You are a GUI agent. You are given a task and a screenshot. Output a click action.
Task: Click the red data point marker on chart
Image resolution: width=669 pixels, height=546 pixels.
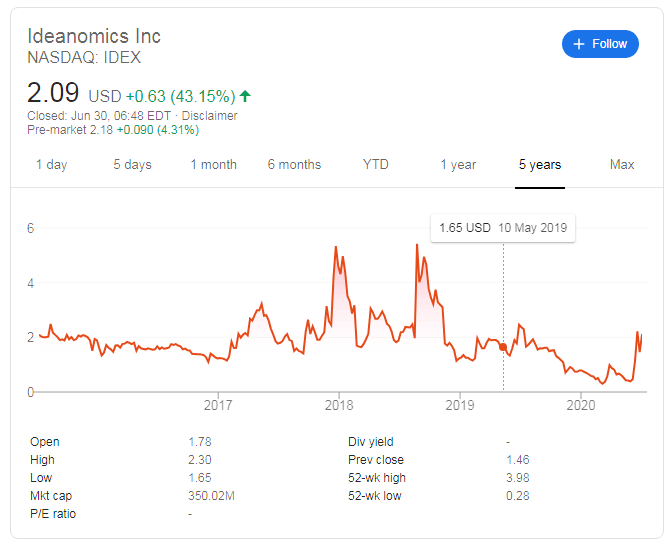coord(503,347)
